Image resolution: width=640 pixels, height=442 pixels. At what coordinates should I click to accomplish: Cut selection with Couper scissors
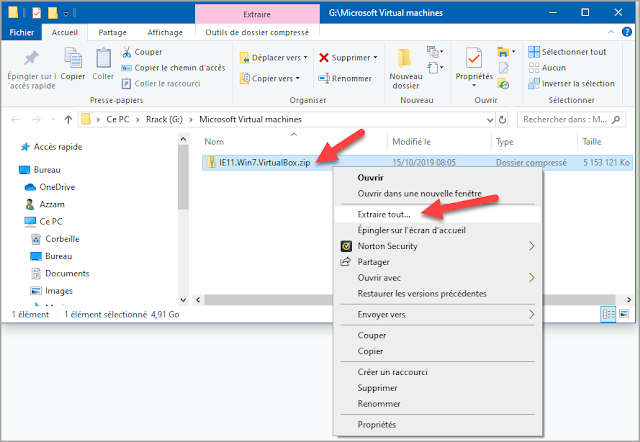click(x=142, y=52)
